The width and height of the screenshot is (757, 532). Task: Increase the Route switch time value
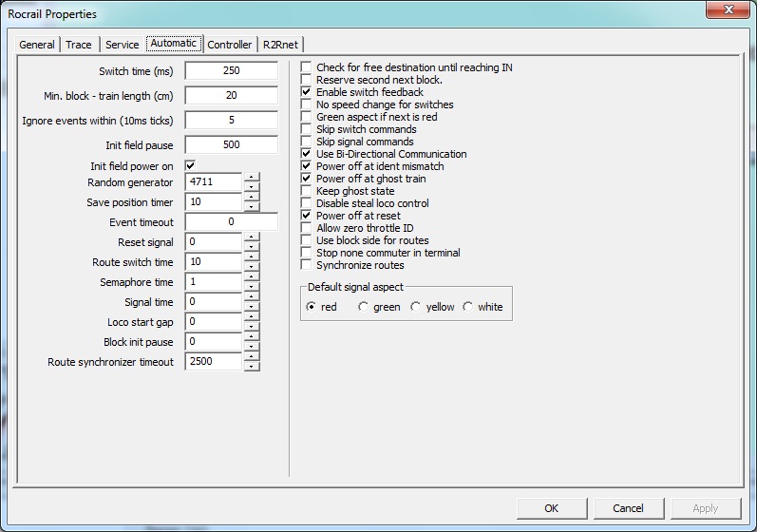tap(252, 256)
